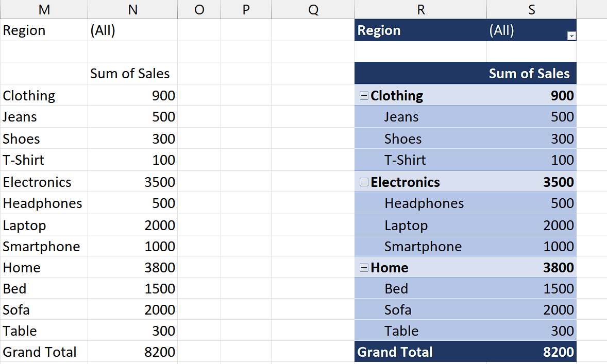This screenshot has width=607, height=364.
Task: Select the Table row label in the styled pivot
Action: click(x=401, y=331)
